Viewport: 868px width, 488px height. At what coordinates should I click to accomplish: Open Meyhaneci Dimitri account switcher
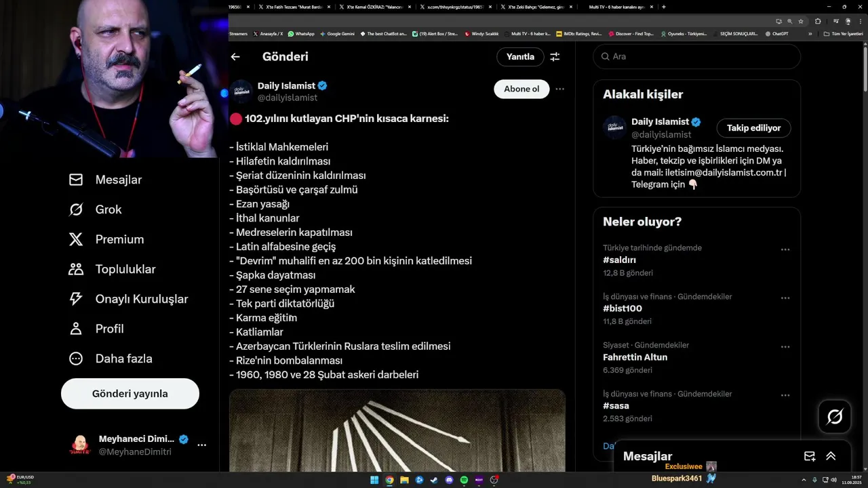coord(139,445)
